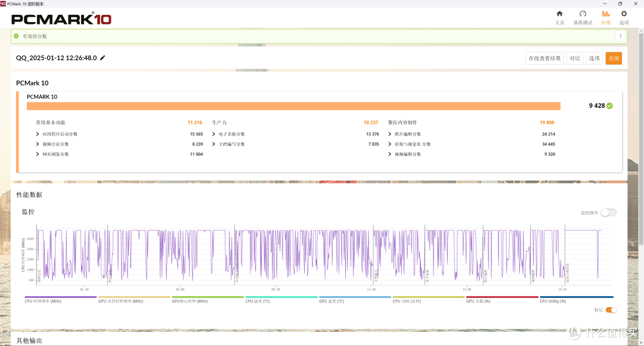Select the GPU 负载 (%) legend item
Image resolution: width=644 pixels, height=346 pixels.
point(502,300)
